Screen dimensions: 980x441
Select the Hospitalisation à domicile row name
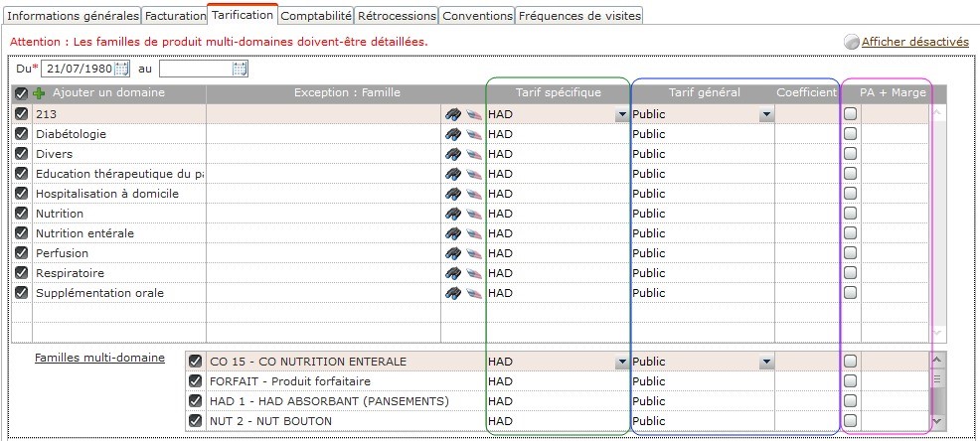pyautogui.click(x=107, y=194)
